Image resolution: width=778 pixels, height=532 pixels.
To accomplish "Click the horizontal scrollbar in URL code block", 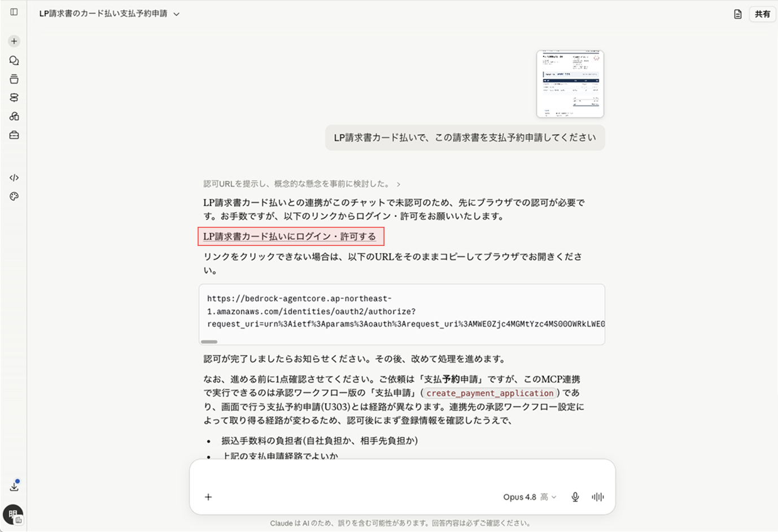I will click(209, 341).
